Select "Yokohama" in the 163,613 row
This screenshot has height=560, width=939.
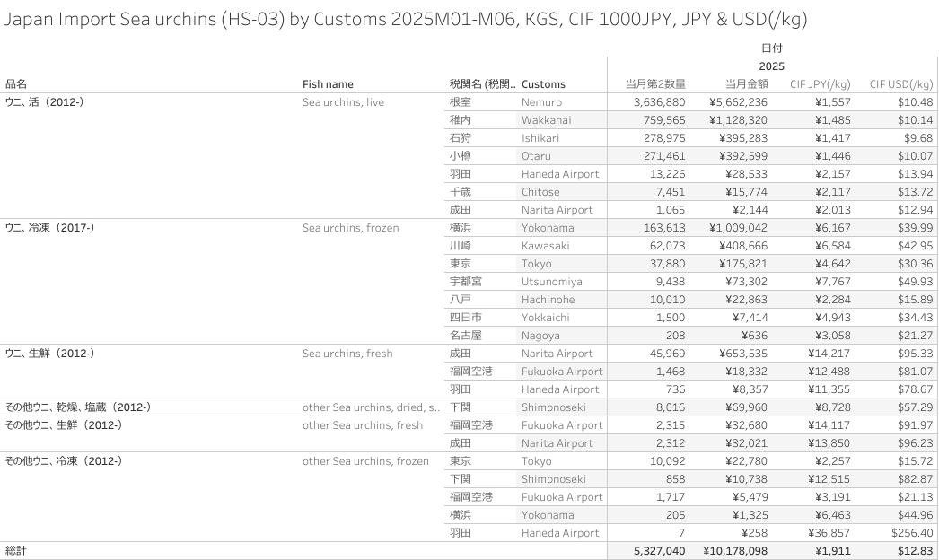pos(548,228)
